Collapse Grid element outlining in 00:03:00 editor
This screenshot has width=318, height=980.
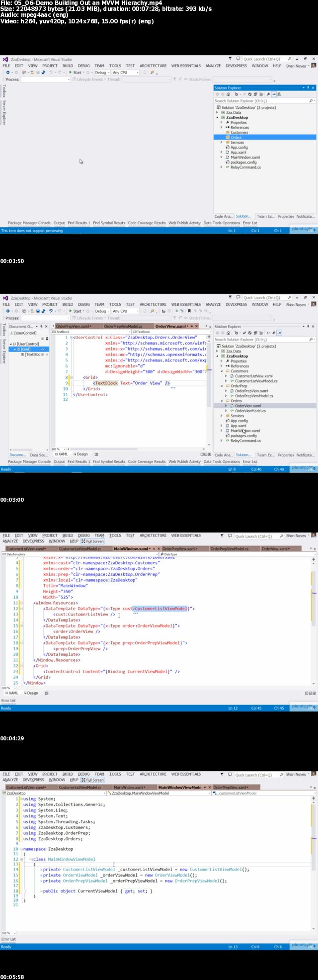71,377
